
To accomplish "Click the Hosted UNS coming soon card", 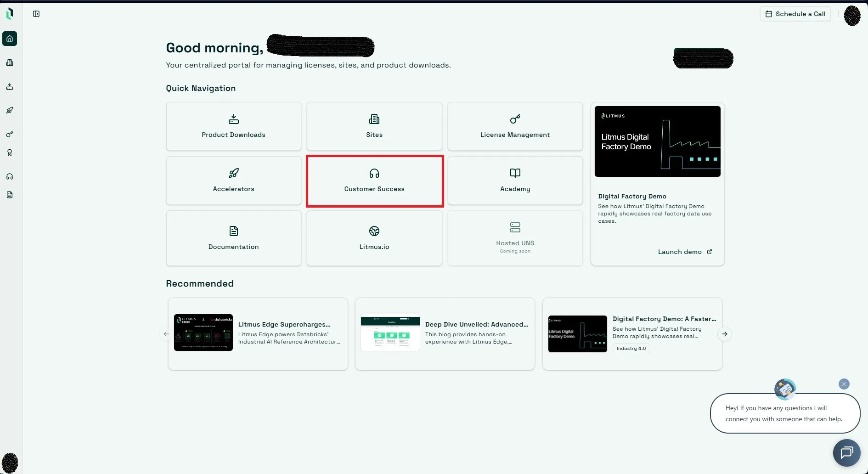I will pyautogui.click(x=515, y=238).
